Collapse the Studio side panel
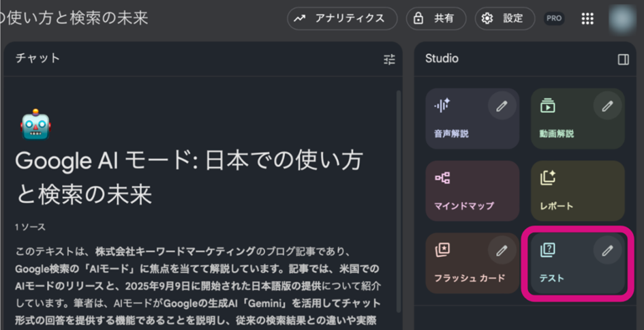 pos(623,59)
